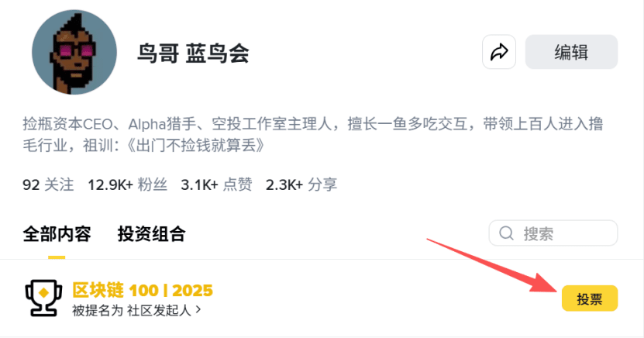The image size is (644, 338).
Task: Click the profile bio description text
Action: (x=312, y=135)
